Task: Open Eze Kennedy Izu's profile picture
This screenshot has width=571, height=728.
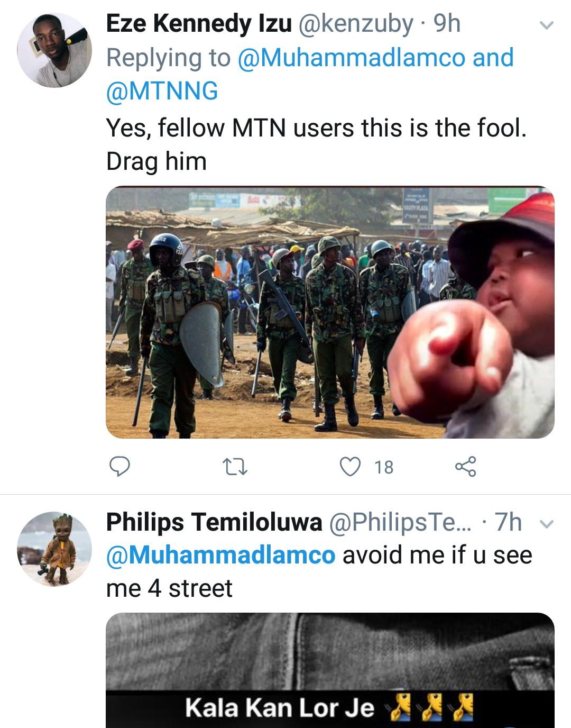Action: pyautogui.click(x=54, y=51)
